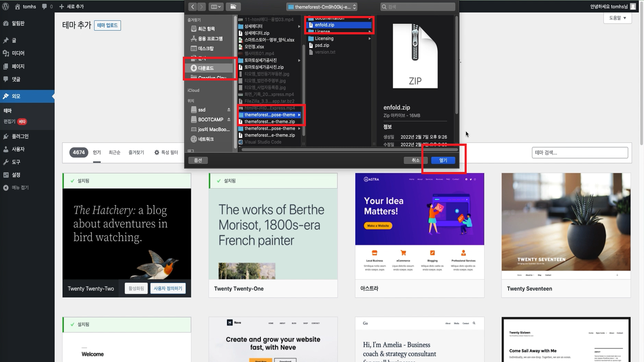Click 사용자 정의하기 for Twenty Twenty-Two
Viewport: 644px width, 362px height.
tap(168, 288)
